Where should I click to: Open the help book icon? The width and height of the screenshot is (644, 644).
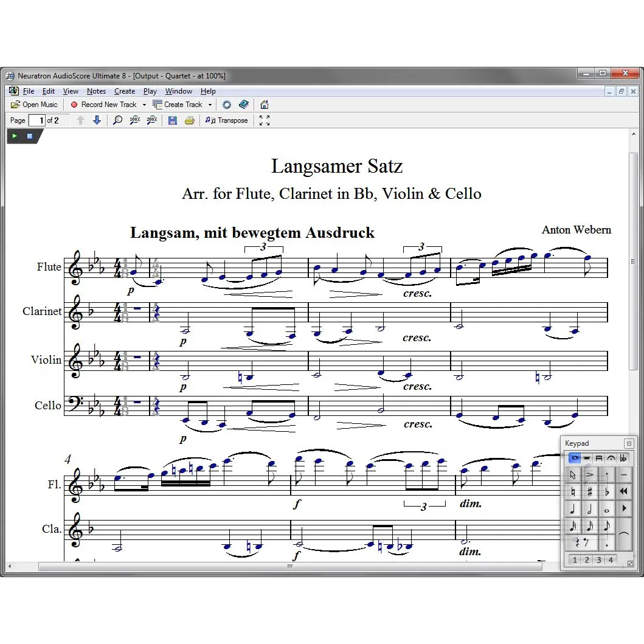point(244,105)
